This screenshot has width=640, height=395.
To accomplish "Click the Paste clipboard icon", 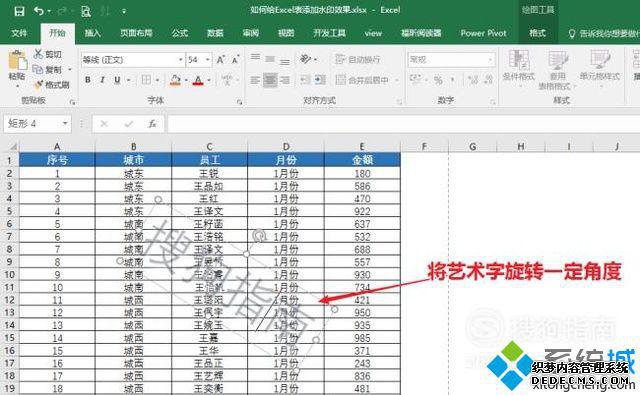I will (x=18, y=61).
